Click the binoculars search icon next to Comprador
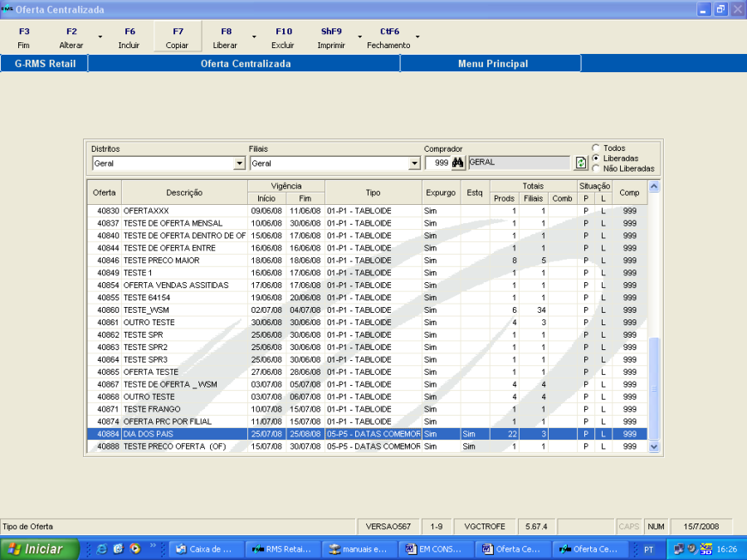 [x=457, y=163]
